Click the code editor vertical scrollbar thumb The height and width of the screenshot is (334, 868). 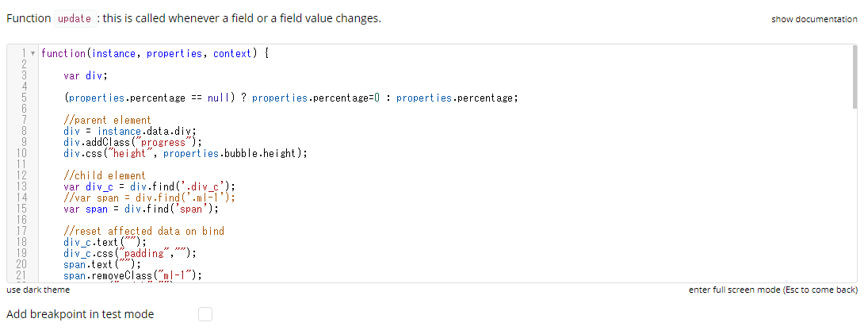[x=854, y=76]
